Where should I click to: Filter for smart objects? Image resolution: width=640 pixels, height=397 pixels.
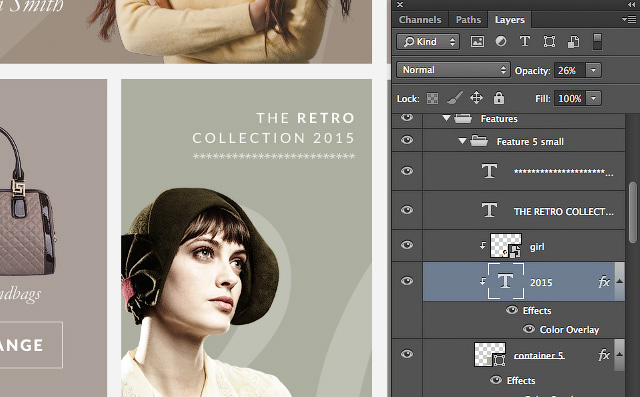tap(573, 42)
